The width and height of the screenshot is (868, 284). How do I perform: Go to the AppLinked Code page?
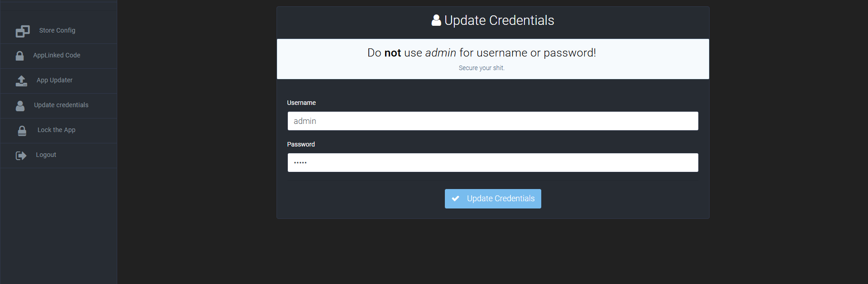[57, 55]
